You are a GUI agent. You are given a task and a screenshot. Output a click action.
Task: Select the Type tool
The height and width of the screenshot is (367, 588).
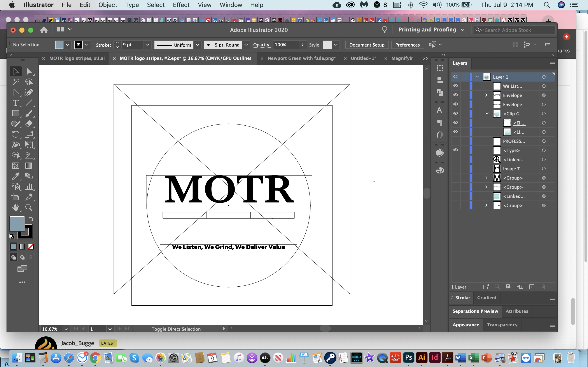click(16, 103)
